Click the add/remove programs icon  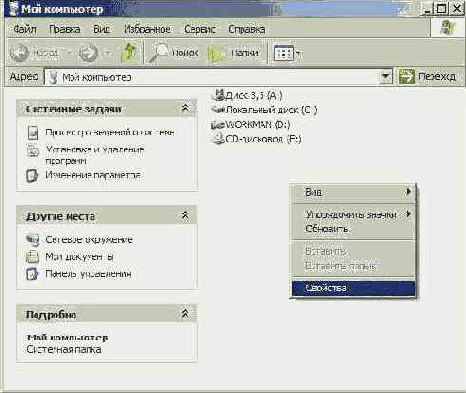point(33,151)
